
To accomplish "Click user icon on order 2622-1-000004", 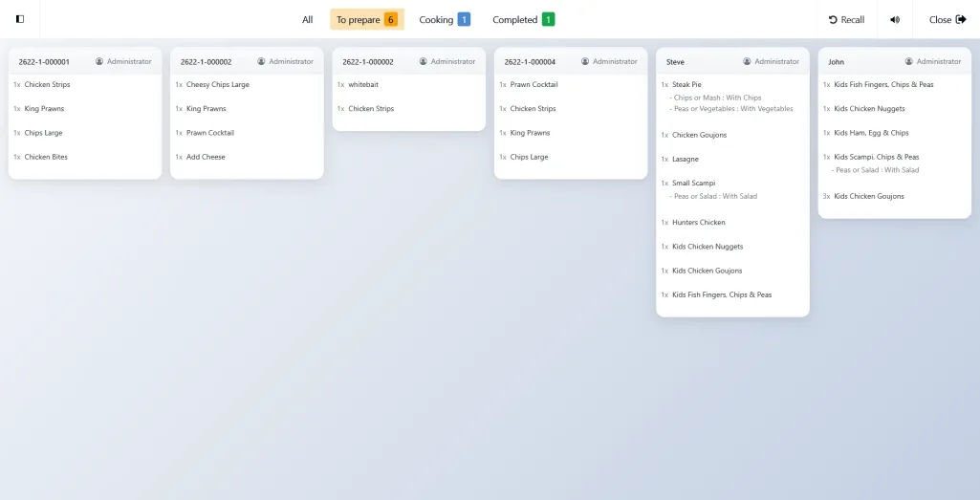I will click(x=585, y=61).
